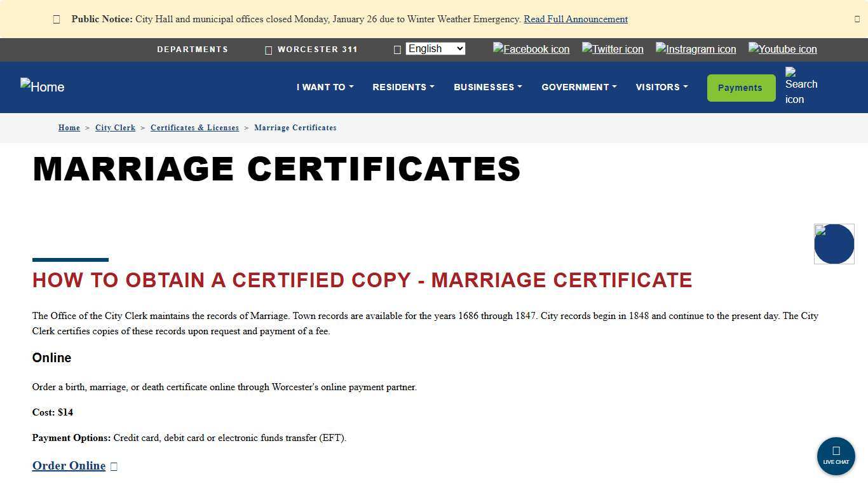Viewport: 868px width, 488px height.
Task: Expand the GOVERNMENT dropdown menu
Action: coord(578,87)
